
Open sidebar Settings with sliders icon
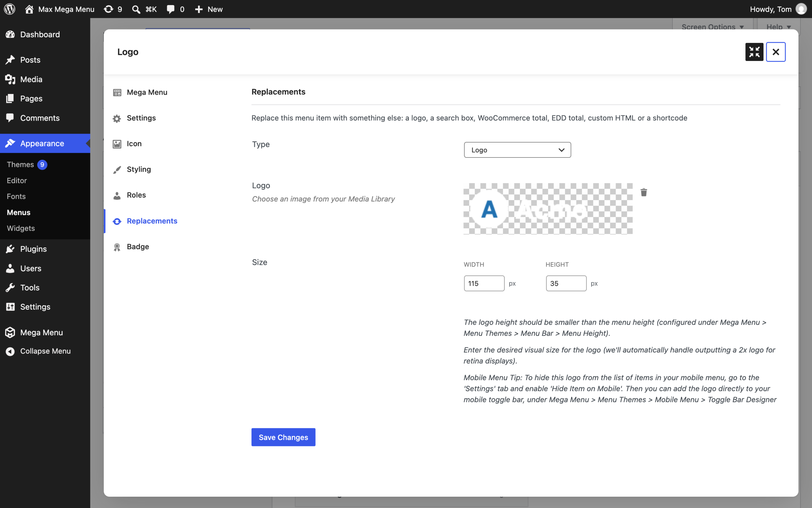45,307
